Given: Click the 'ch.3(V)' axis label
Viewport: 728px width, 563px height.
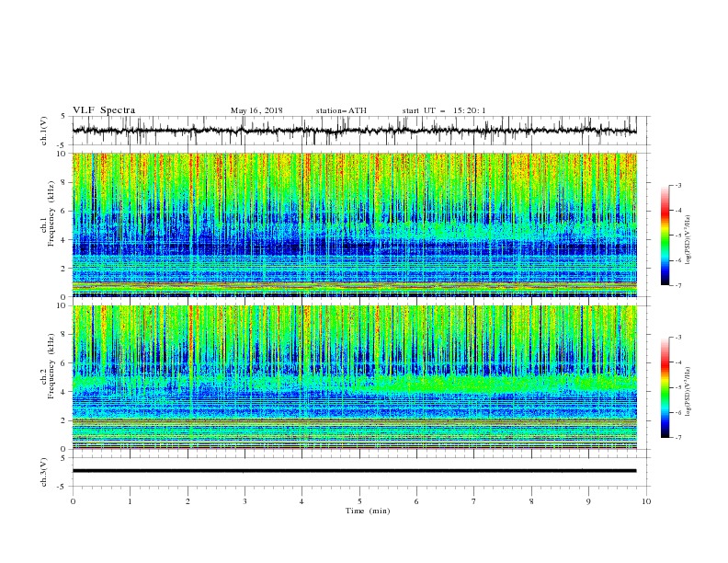Looking at the screenshot, I should 44,472.
